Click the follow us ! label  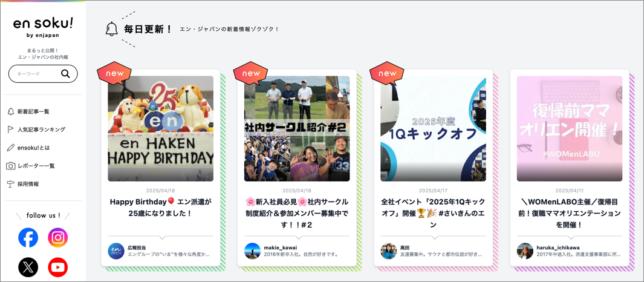[x=43, y=215]
